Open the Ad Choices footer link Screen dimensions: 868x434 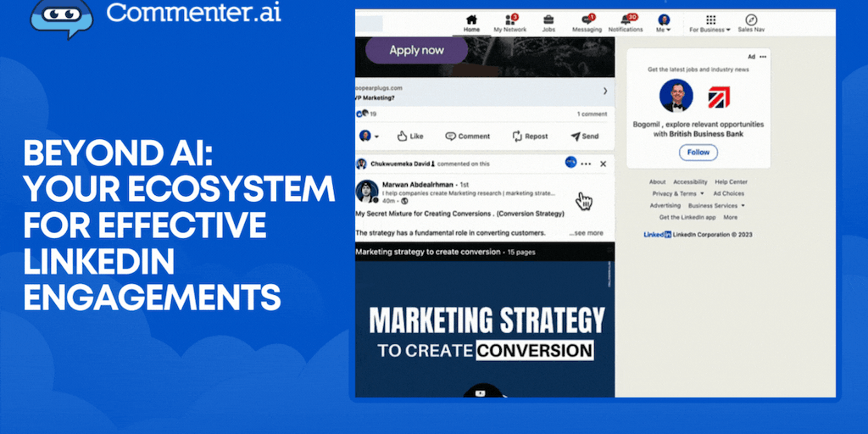pos(728,194)
